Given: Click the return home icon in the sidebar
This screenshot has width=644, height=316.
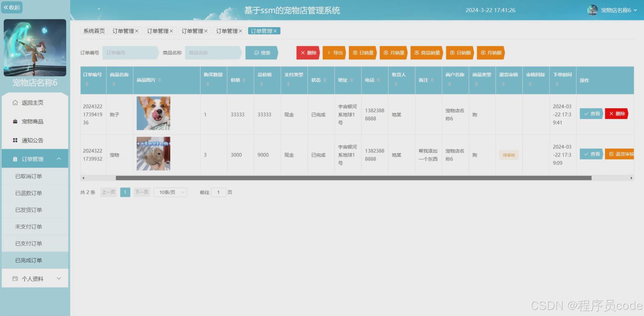Looking at the screenshot, I should pyautogui.click(x=15, y=103).
